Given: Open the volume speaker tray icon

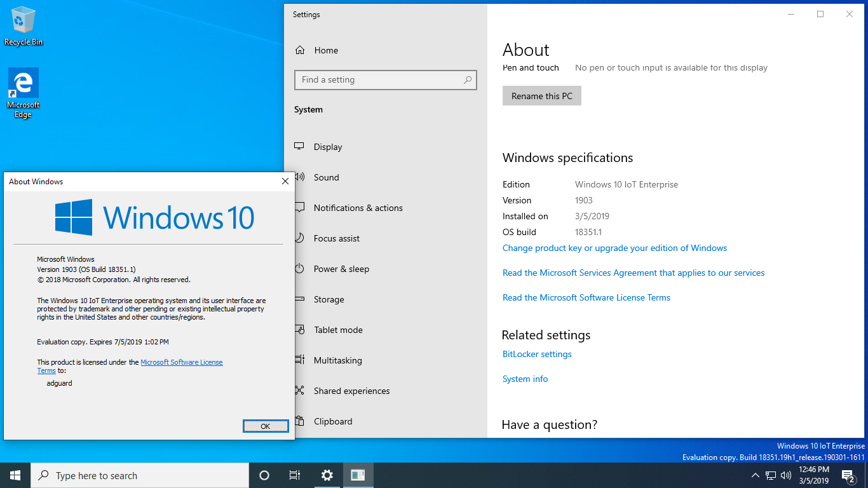Looking at the screenshot, I should coord(786,475).
